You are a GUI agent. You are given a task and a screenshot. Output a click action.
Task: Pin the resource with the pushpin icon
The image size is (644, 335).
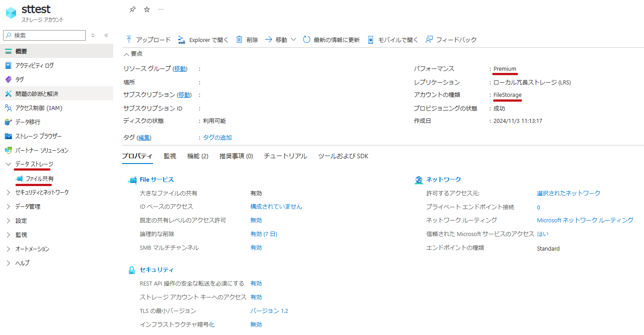(132, 9)
